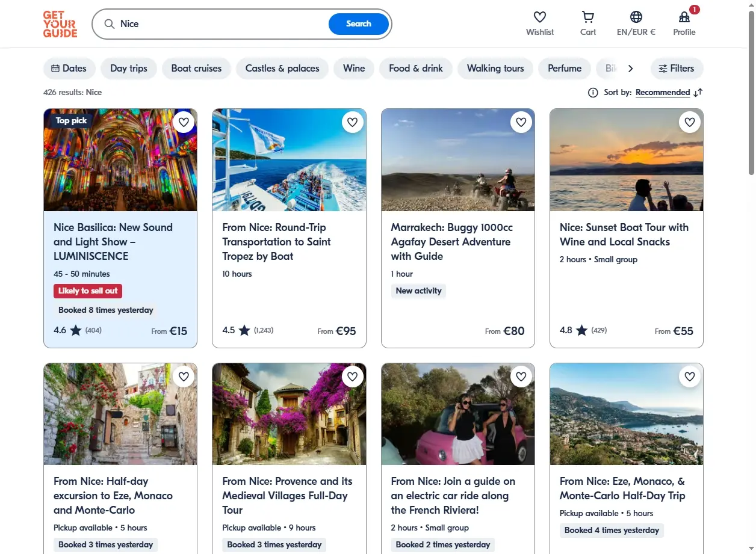Image resolution: width=756 pixels, height=554 pixels.
Task: Open electric car ride French Riviera title
Action: pos(453,496)
